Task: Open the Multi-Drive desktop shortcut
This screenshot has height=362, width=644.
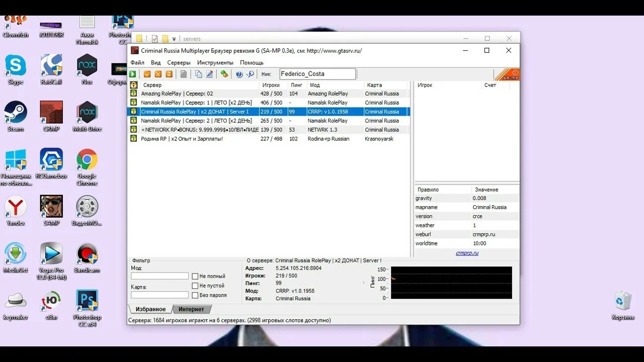Action: (x=87, y=116)
